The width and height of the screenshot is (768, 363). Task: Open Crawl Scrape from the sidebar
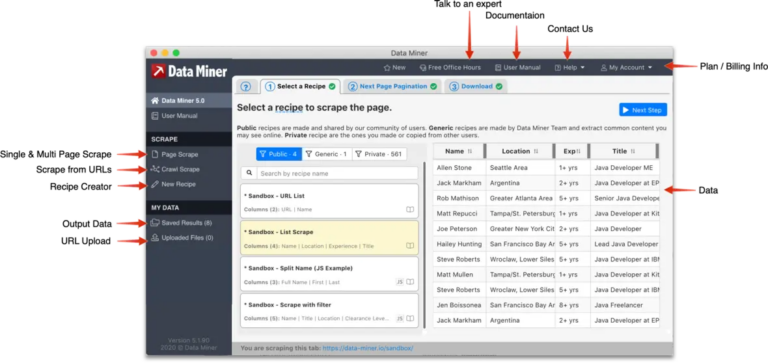point(175,169)
